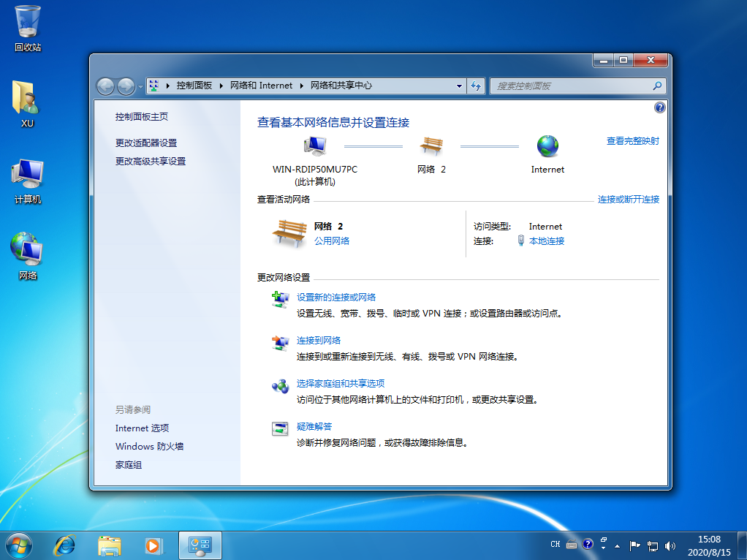Select the 选择家庭组和共享选项 icon
The width and height of the screenshot is (747, 560).
tap(280, 384)
